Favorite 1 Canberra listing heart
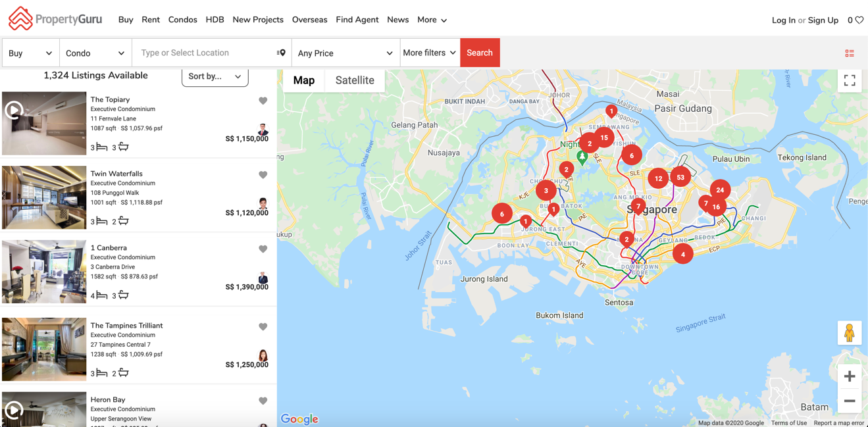Screen dimensions: 868x427 [263, 249]
